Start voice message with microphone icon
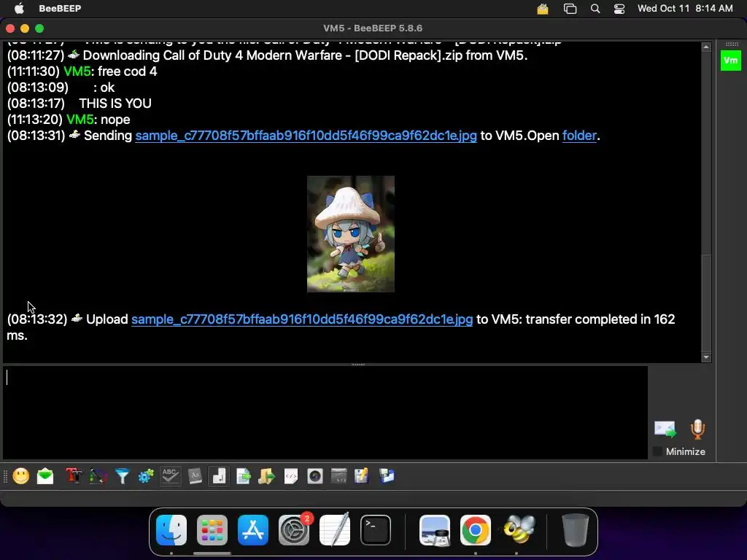The height and width of the screenshot is (560, 747). 697,429
